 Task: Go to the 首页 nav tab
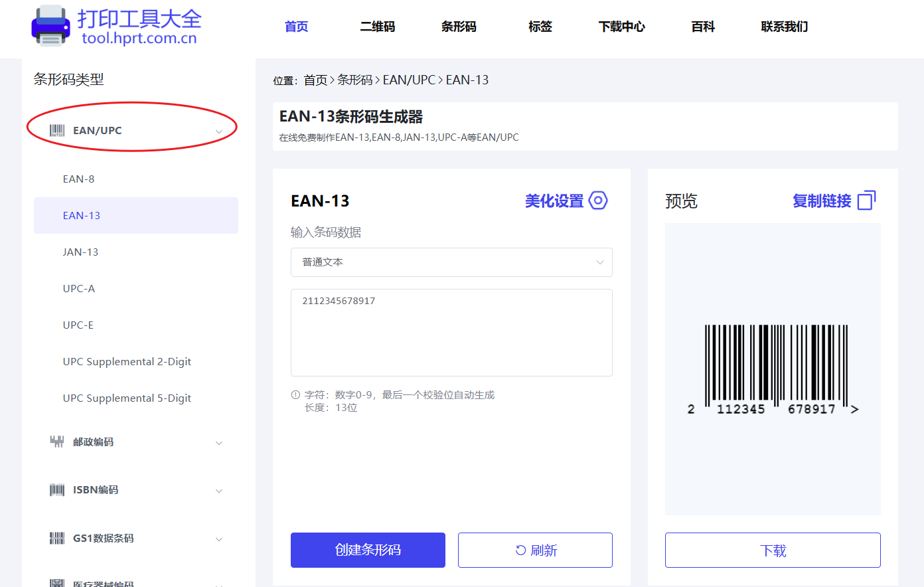tap(296, 27)
